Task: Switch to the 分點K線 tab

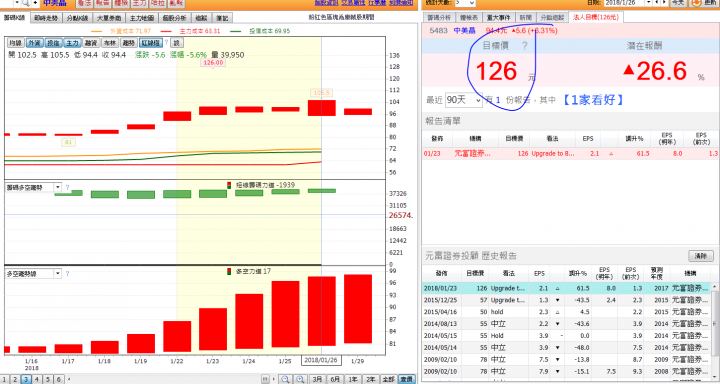Action: coord(77,18)
